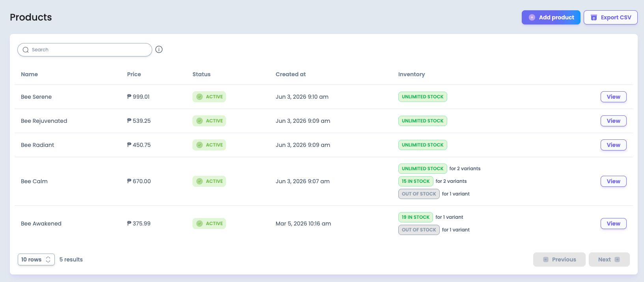Select the Bee Calm name cell
The height and width of the screenshot is (282, 644).
pyautogui.click(x=34, y=181)
